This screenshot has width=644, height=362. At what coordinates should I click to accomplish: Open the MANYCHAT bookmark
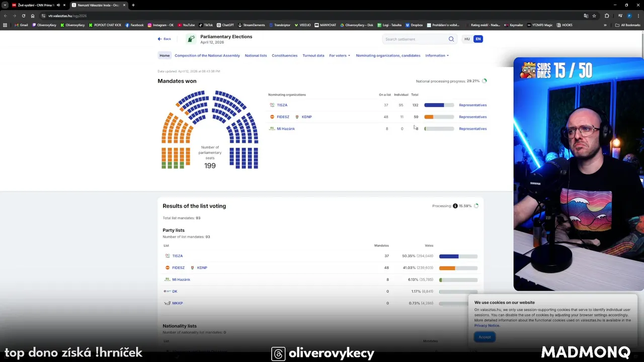pyautogui.click(x=325, y=25)
